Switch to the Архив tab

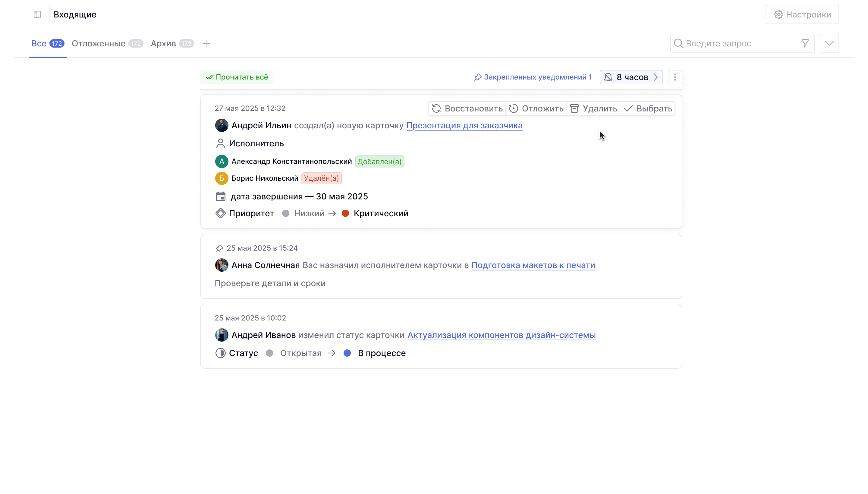[163, 43]
